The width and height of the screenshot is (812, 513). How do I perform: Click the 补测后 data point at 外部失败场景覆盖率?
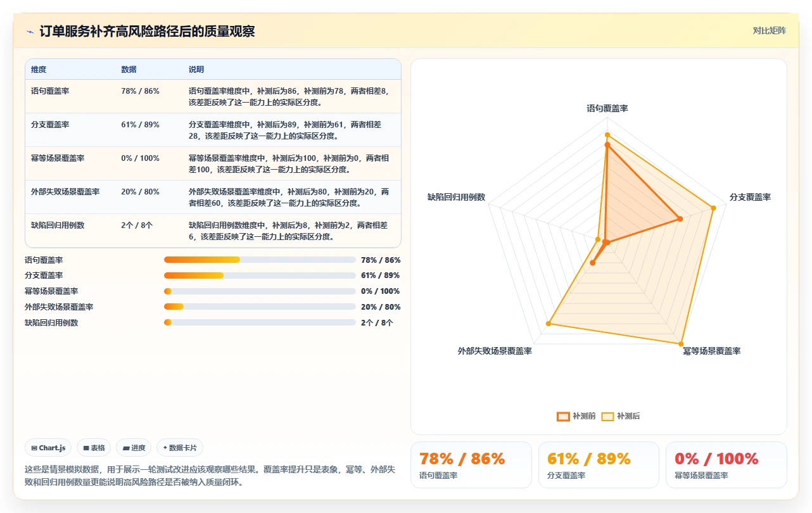549,324
